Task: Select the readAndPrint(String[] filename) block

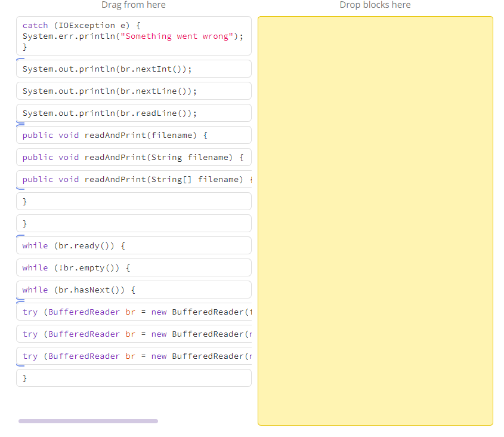Action: pyautogui.click(x=133, y=179)
